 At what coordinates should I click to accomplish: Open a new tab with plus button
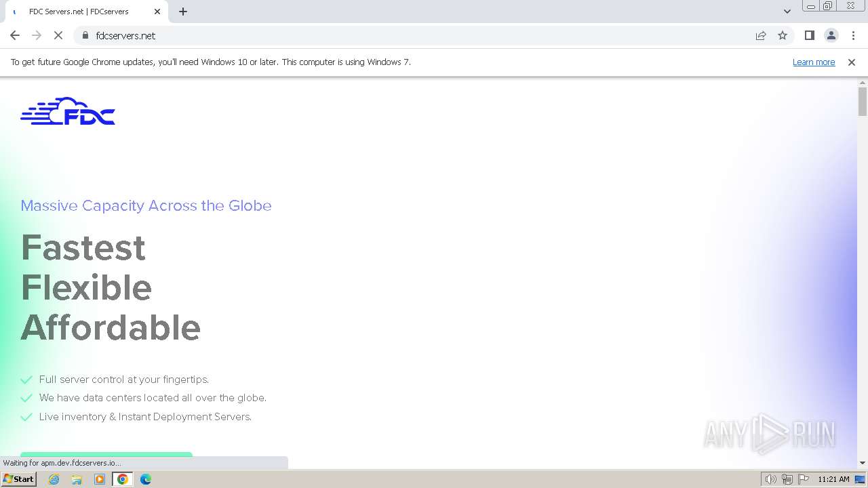pos(183,12)
